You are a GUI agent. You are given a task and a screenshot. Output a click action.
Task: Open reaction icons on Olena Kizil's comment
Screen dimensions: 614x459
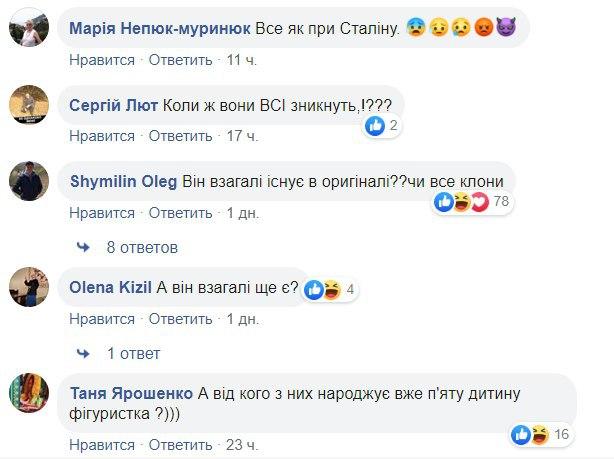click(325, 290)
